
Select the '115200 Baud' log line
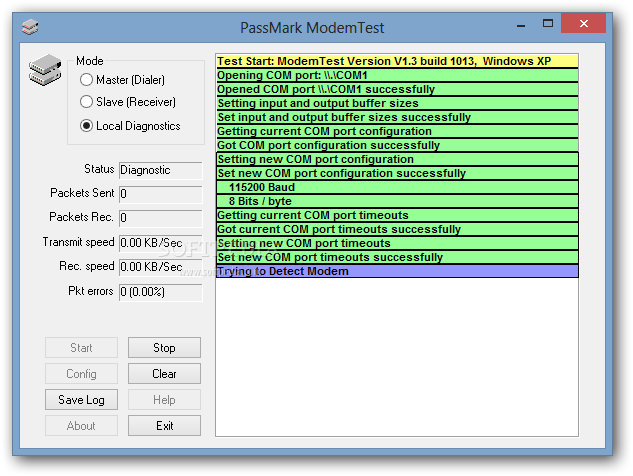point(397,187)
